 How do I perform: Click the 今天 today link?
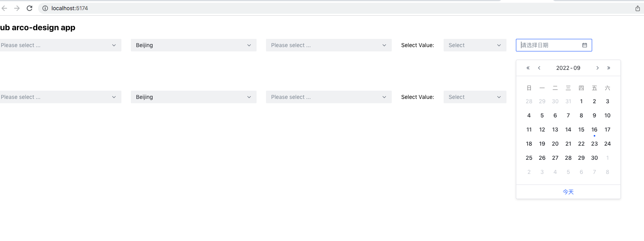(x=568, y=192)
